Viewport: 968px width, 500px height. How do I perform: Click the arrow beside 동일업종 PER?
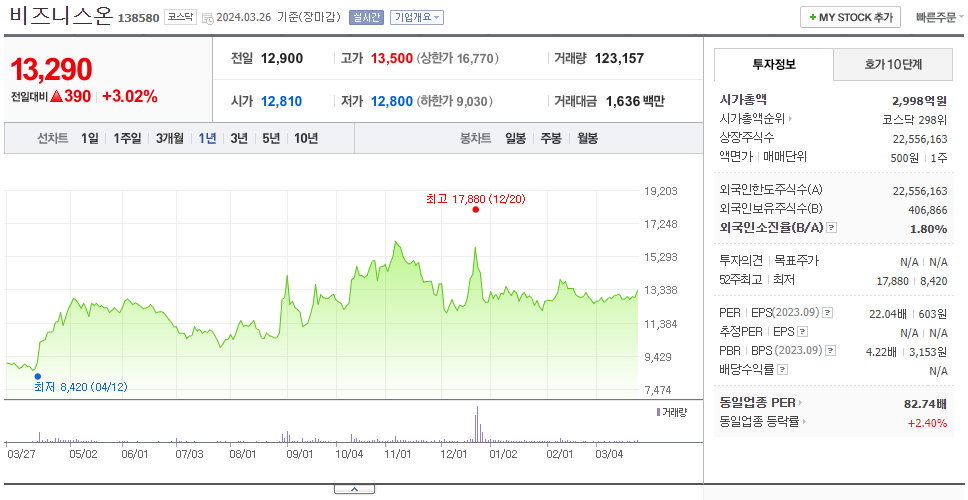coord(801,403)
